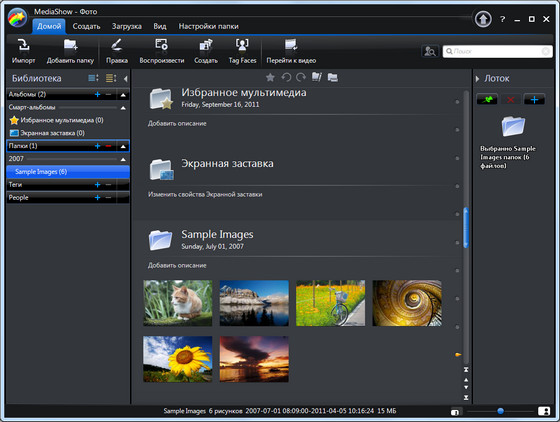Adjust the thumbnail size slider
Screen dimensions: 560x422
[x=500, y=411]
